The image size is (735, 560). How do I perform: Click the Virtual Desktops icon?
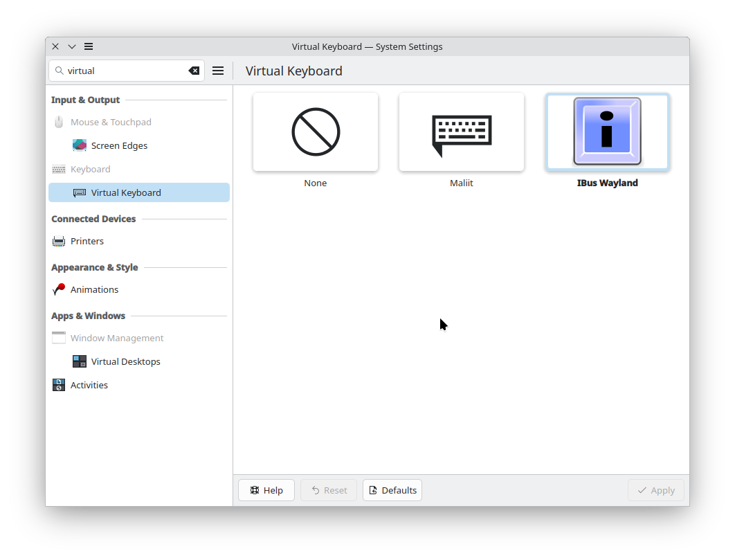coord(79,361)
